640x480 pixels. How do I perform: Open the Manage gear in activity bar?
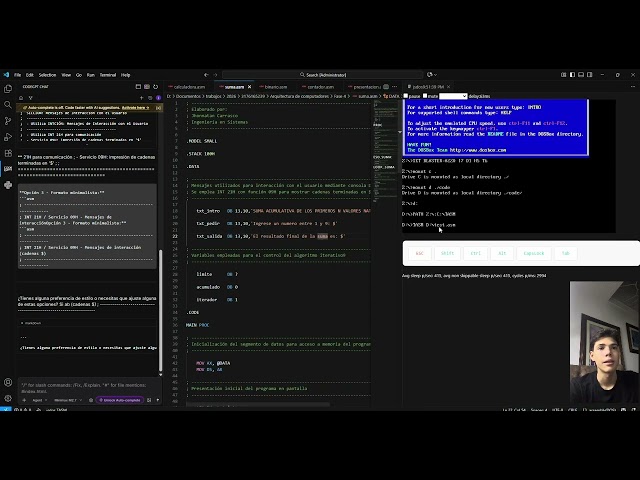tap(8, 398)
